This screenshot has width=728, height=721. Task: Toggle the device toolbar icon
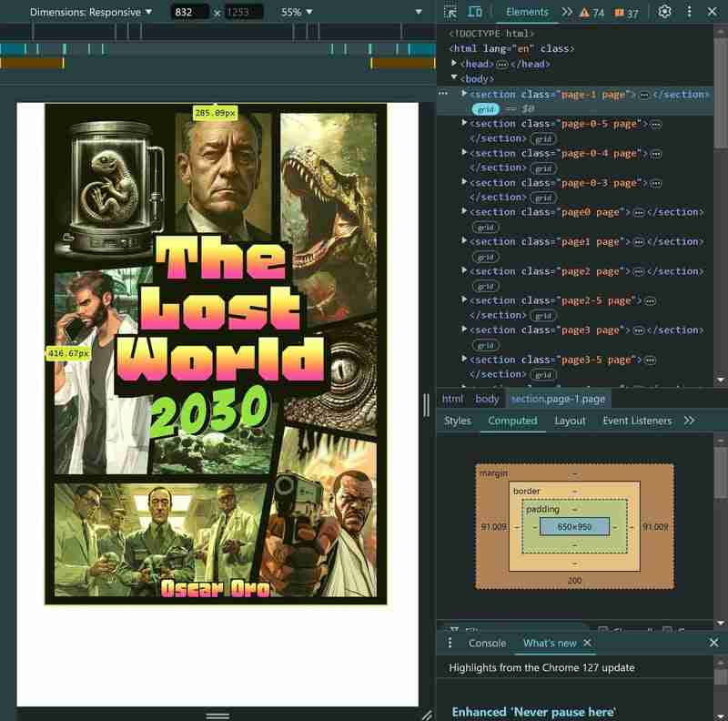pyautogui.click(x=474, y=12)
